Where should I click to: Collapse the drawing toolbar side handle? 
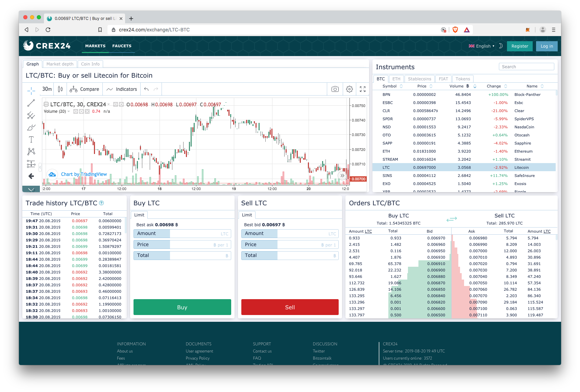pyautogui.click(x=40, y=167)
